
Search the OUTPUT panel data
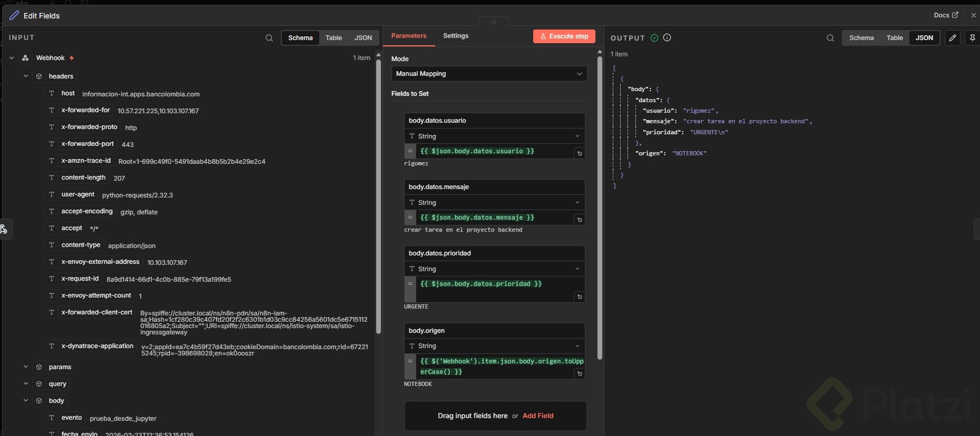[x=830, y=38]
